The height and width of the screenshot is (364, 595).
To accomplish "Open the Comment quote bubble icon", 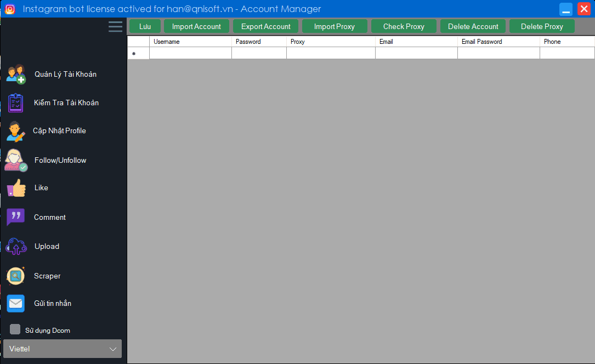I will pos(15,217).
